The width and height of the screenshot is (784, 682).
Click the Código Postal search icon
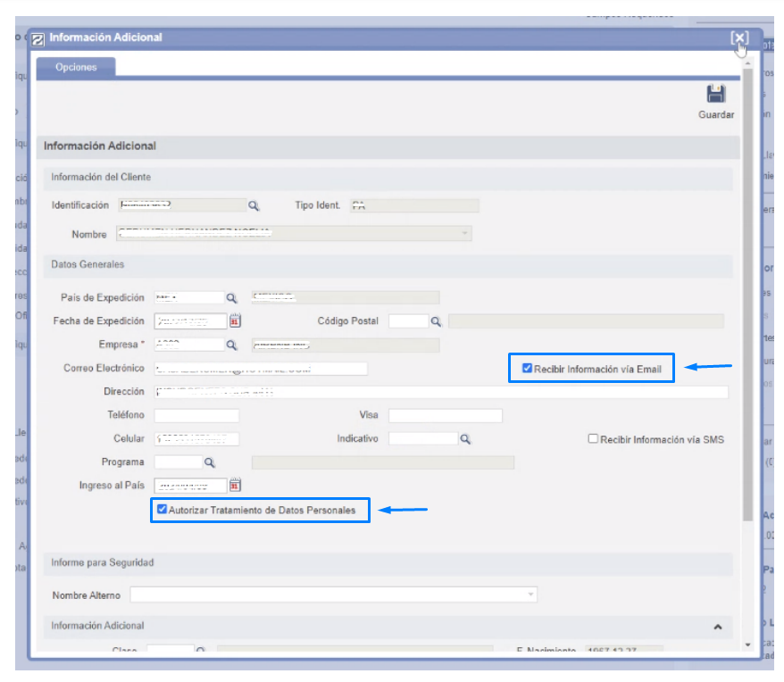pyautogui.click(x=437, y=321)
